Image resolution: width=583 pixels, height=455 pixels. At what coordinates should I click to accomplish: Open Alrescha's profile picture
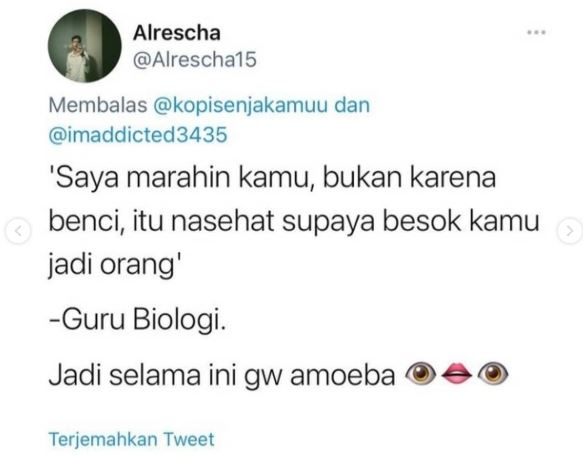coord(84,46)
